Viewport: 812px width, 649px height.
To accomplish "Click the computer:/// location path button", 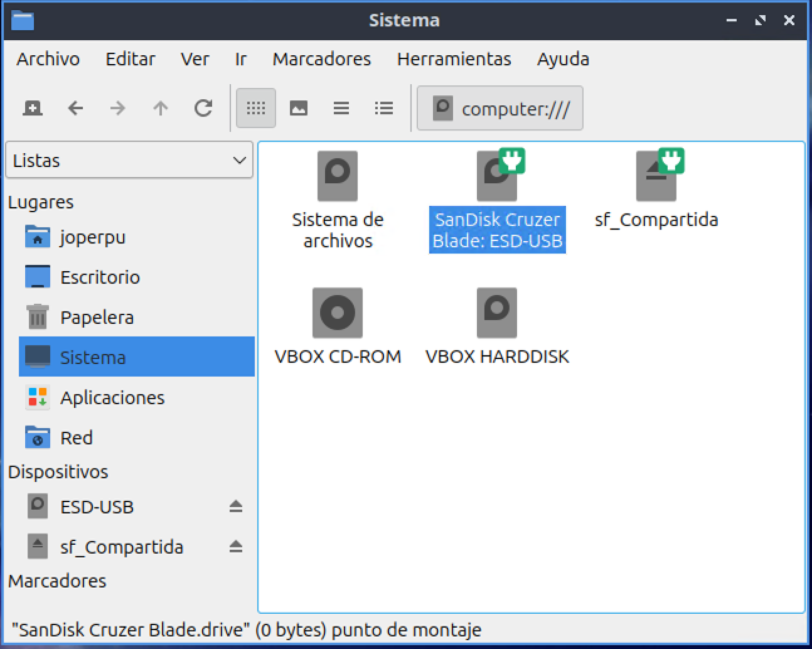I will click(x=500, y=109).
